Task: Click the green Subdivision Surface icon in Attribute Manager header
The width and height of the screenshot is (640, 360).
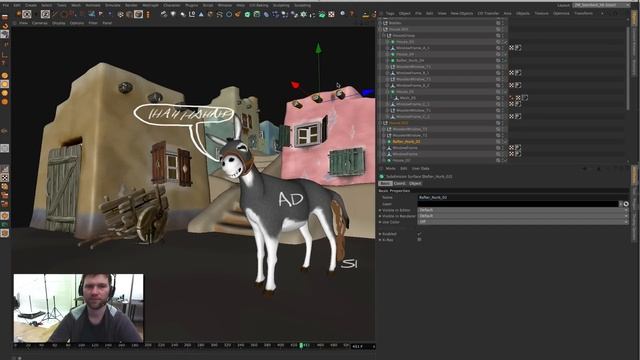Action: (382, 176)
